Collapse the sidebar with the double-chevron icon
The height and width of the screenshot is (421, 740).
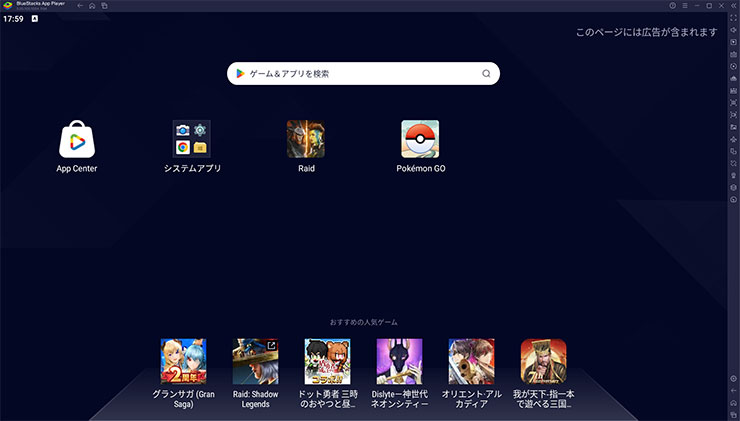(x=733, y=6)
